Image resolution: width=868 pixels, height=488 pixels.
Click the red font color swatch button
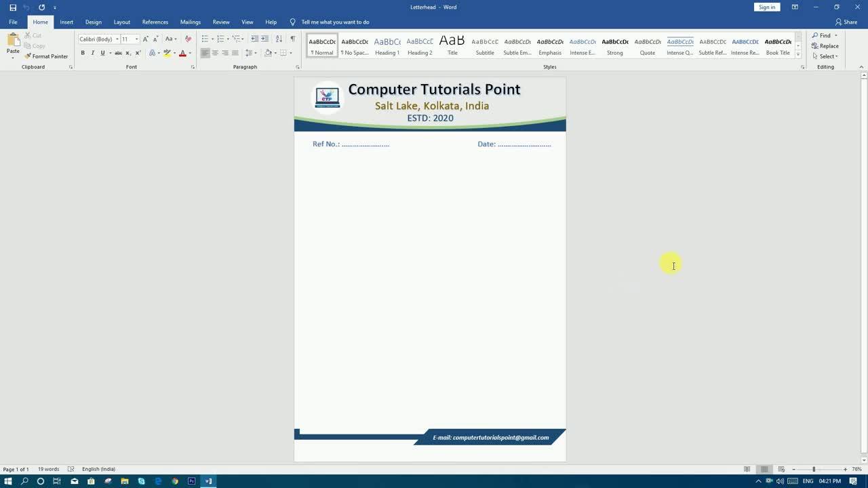click(x=182, y=53)
